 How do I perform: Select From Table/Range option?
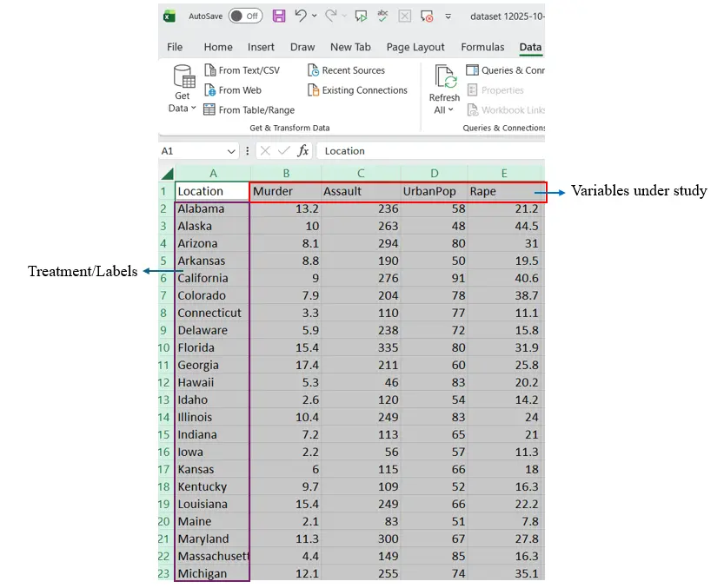249,110
